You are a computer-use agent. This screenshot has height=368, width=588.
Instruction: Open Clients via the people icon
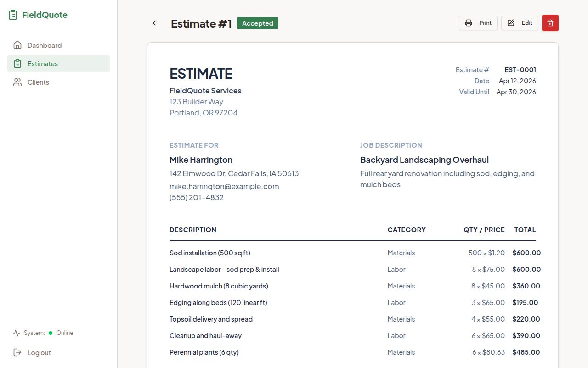point(17,82)
